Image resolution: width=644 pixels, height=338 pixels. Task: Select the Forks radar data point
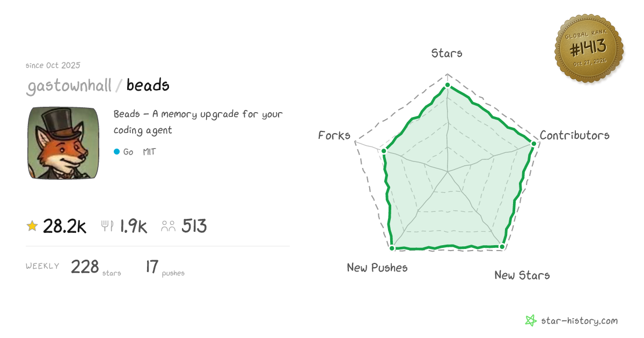point(384,151)
